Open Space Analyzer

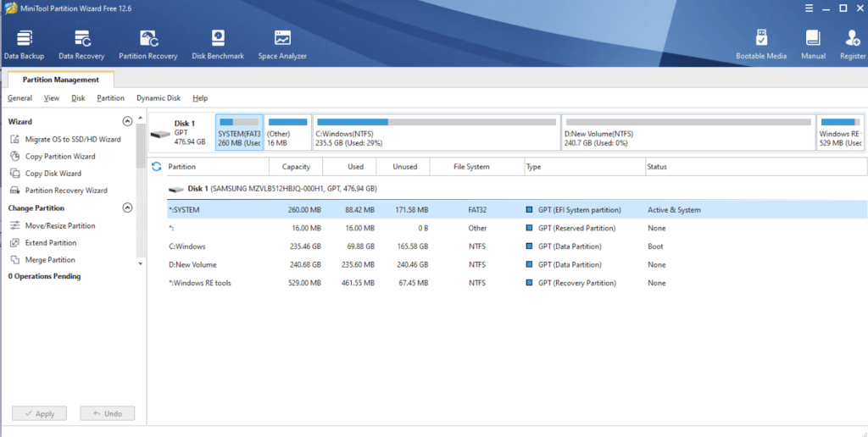tap(282, 45)
